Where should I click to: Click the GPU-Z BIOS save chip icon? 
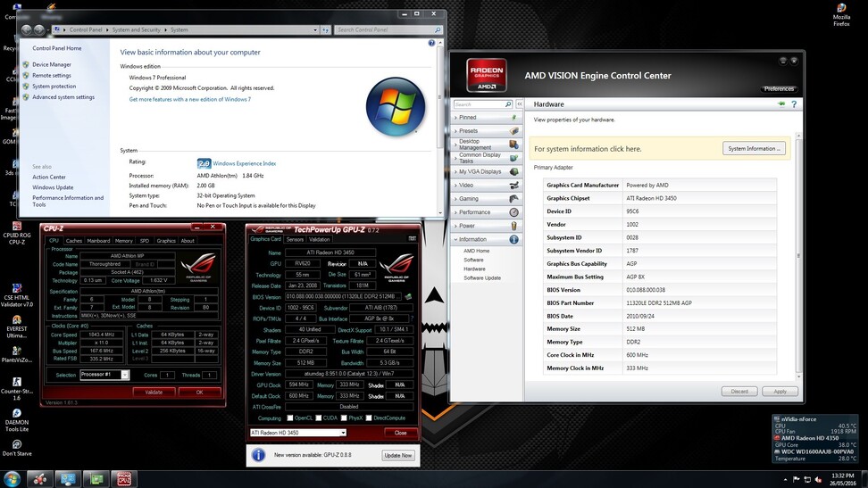click(408, 297)
